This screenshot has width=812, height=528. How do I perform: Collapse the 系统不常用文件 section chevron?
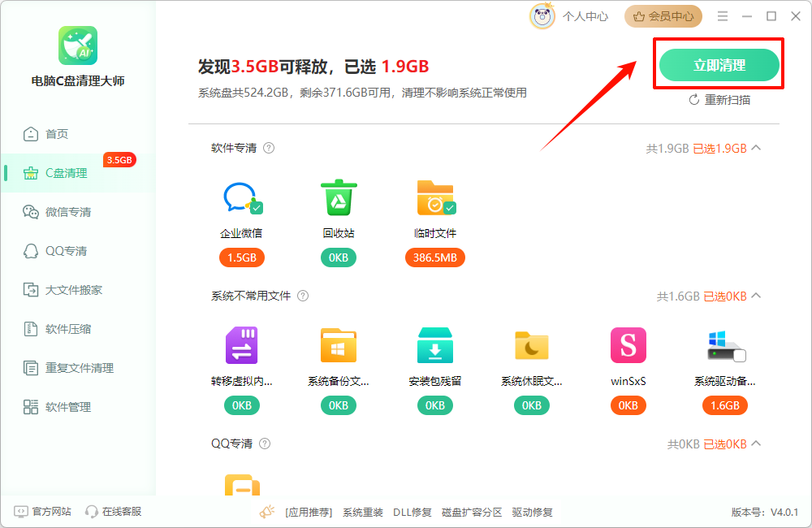[x=755, y=296]
